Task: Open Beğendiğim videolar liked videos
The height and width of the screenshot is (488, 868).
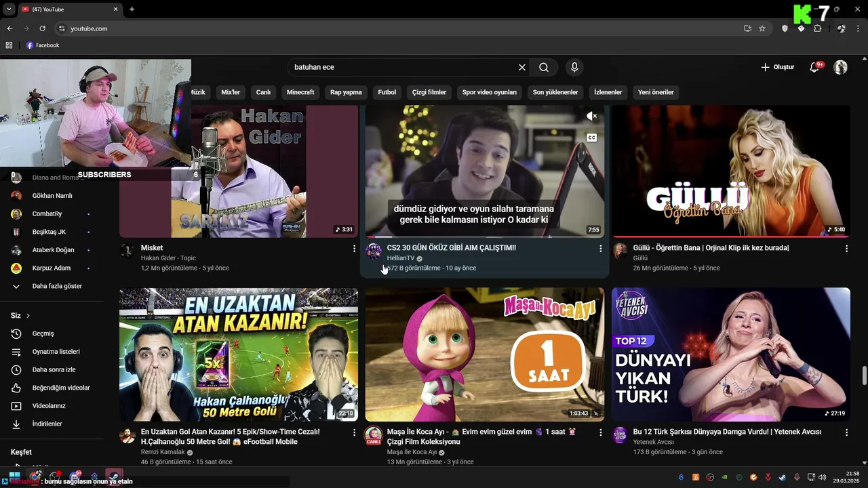Action: coord(52,388)
